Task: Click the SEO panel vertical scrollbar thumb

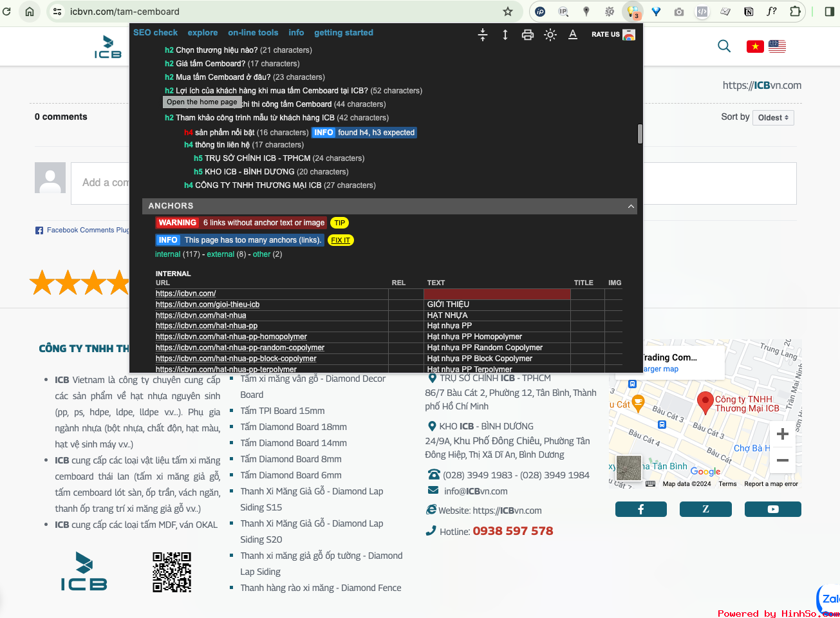Action: point(640,134)
